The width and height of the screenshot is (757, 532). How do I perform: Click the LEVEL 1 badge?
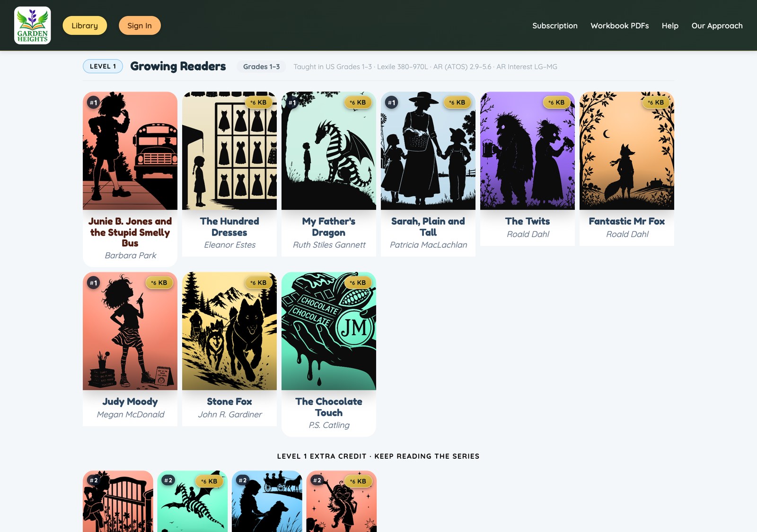[x=103, y=66]
